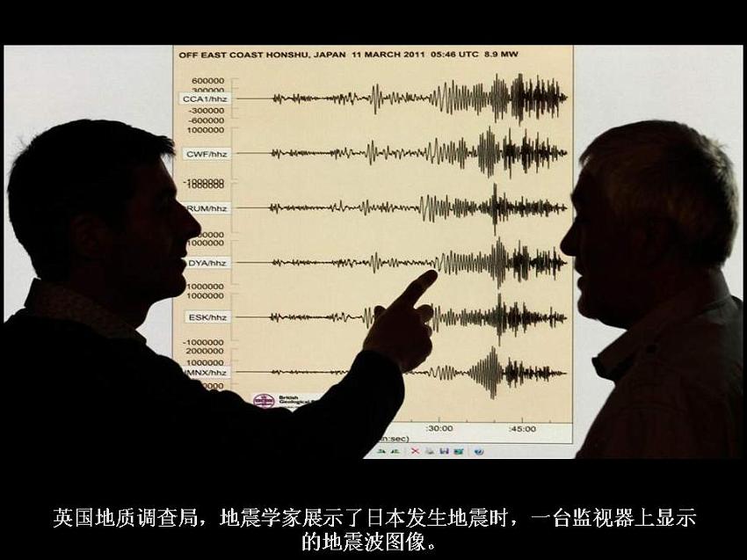This screenshot has width=747, height=560.
Task: Click the :30:00 time axis marker
Action: click(439, 429)
